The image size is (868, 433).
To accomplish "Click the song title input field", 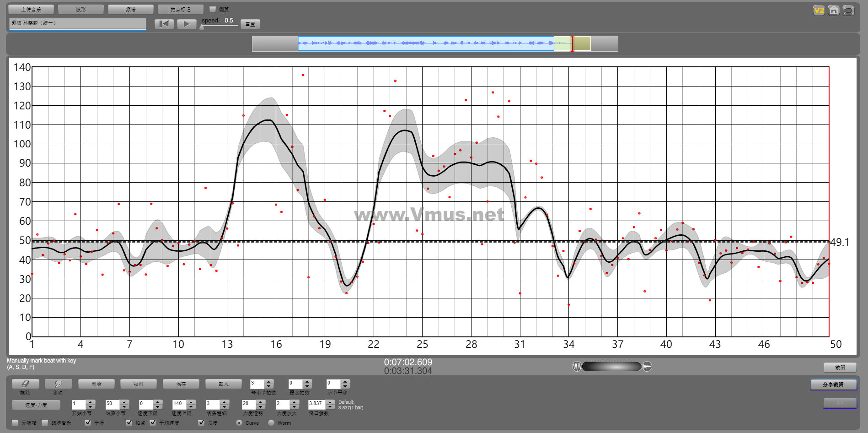I will 77,24.
